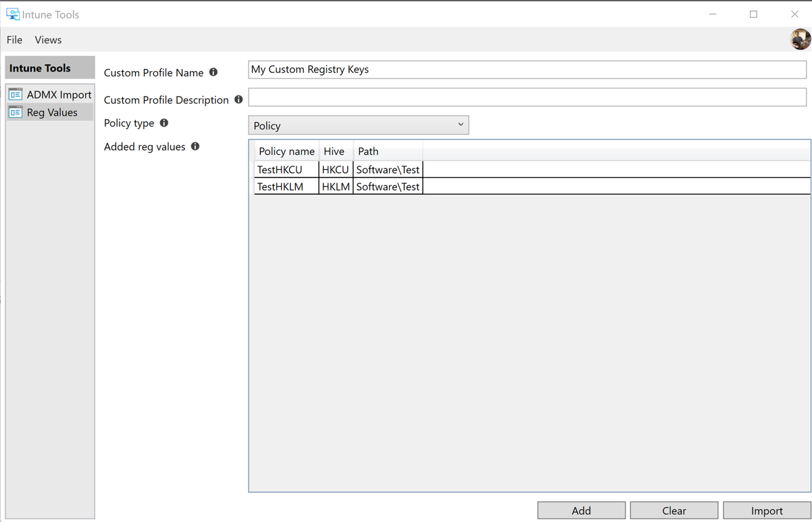Image resolution: width=812 pixels, height=522 pixels.
Task: Click the Software\Test path in TestHKLM row
Action: click(x=388, y=186)
